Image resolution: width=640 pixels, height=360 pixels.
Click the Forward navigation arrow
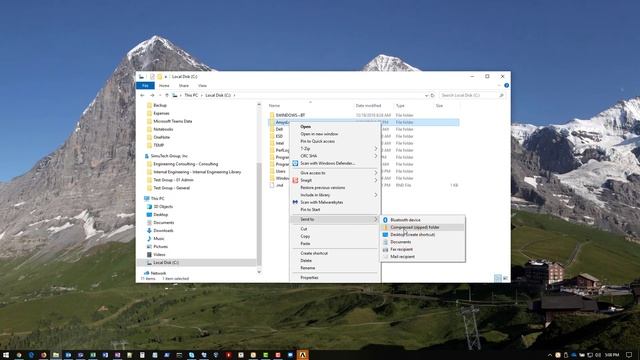click(152, 95)
